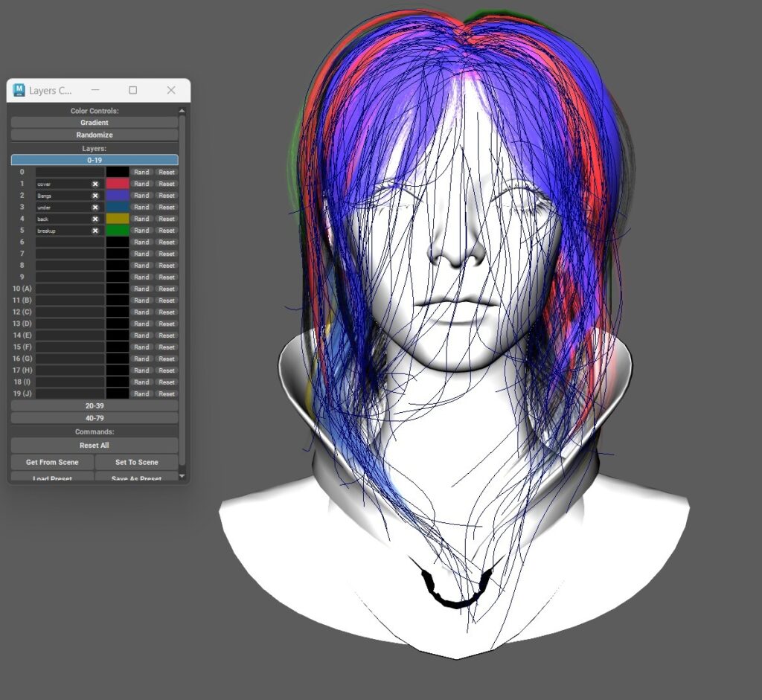
Task: Open the red color swatch of the cover layer
Action: click(117, 184)
